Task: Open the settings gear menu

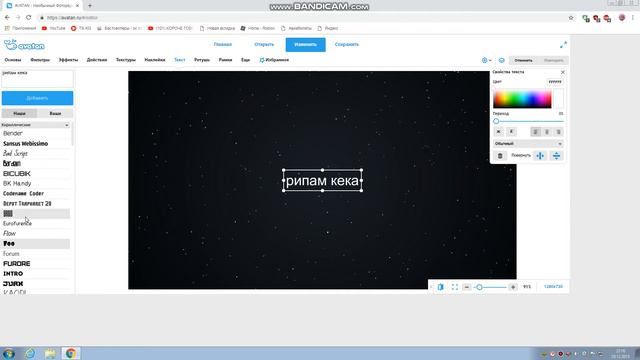Action: click(x=486, y=60)
